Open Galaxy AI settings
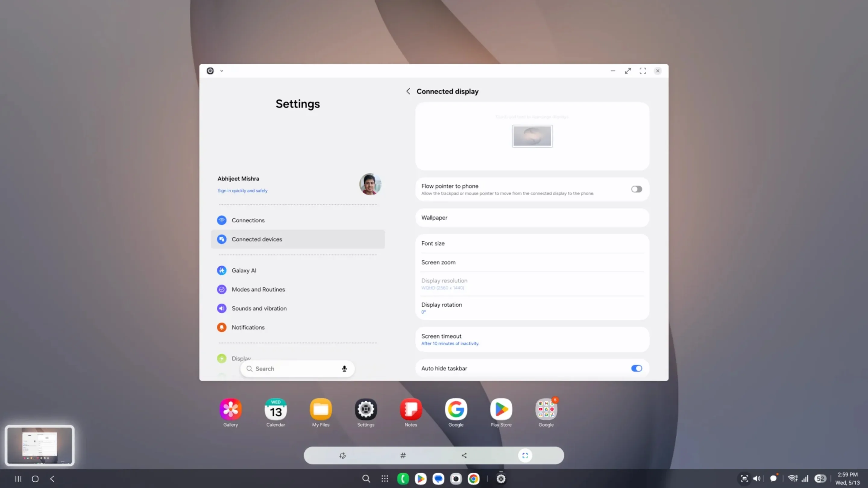 coord(298,271)
